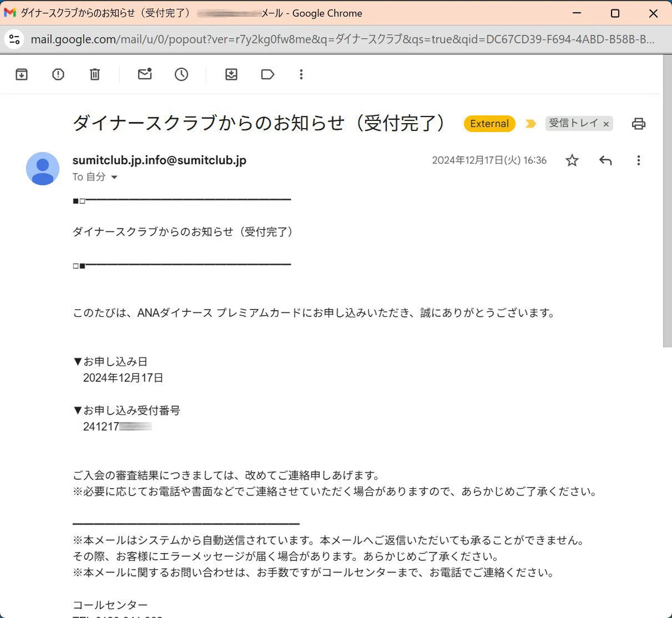672x618 pixels.
Task: Star this message
Action: pos(572,161)
